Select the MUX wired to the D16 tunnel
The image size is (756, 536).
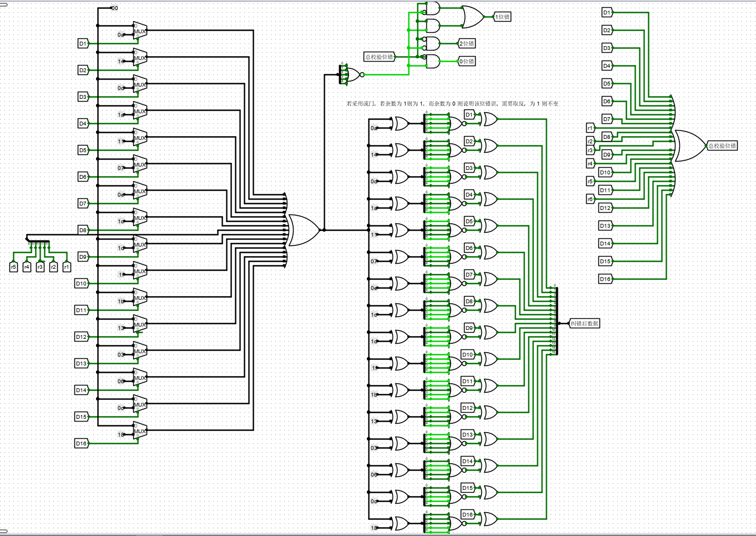click(x=140, y=432)
